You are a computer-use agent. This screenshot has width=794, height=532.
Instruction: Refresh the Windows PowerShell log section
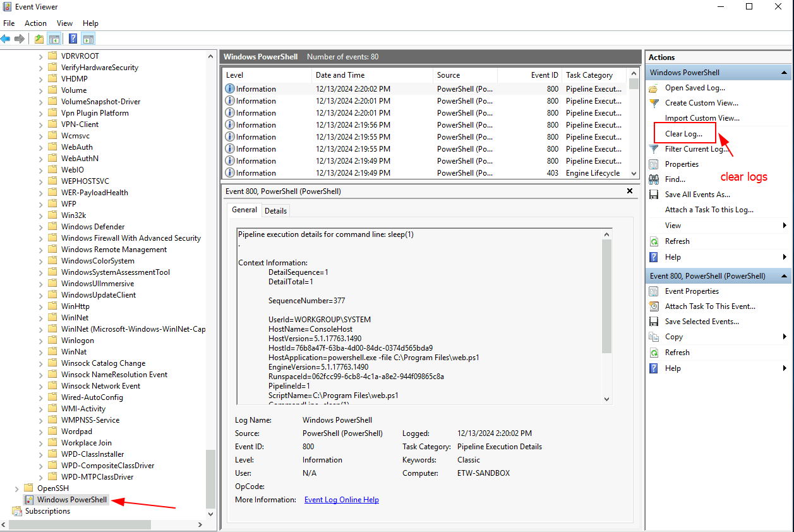tap(677, 241)
